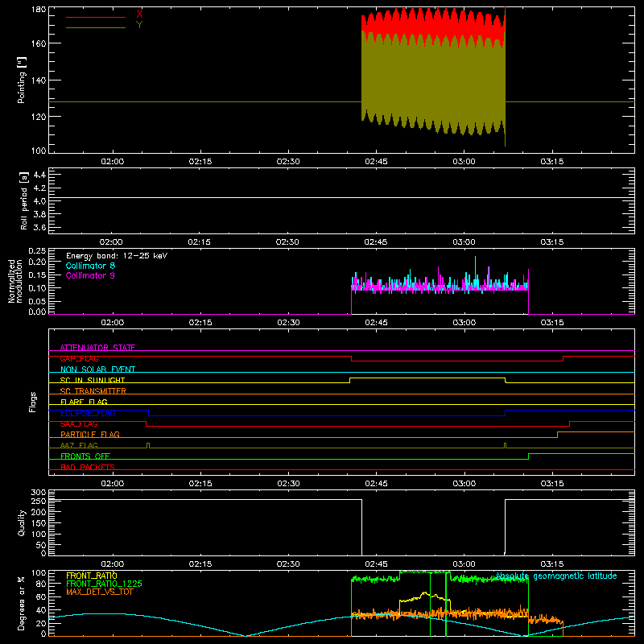Select the 'Degrees or %' axis label

click(22, 603)
